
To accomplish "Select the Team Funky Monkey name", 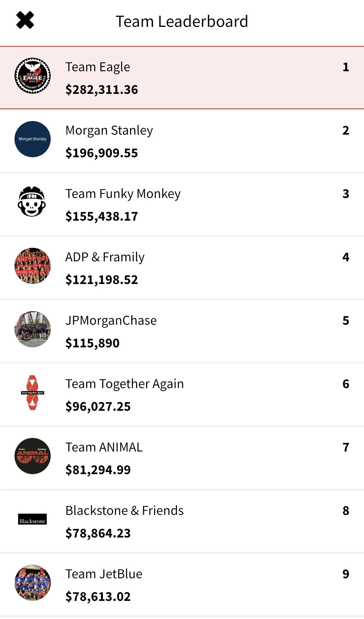I will pos(123,194).
